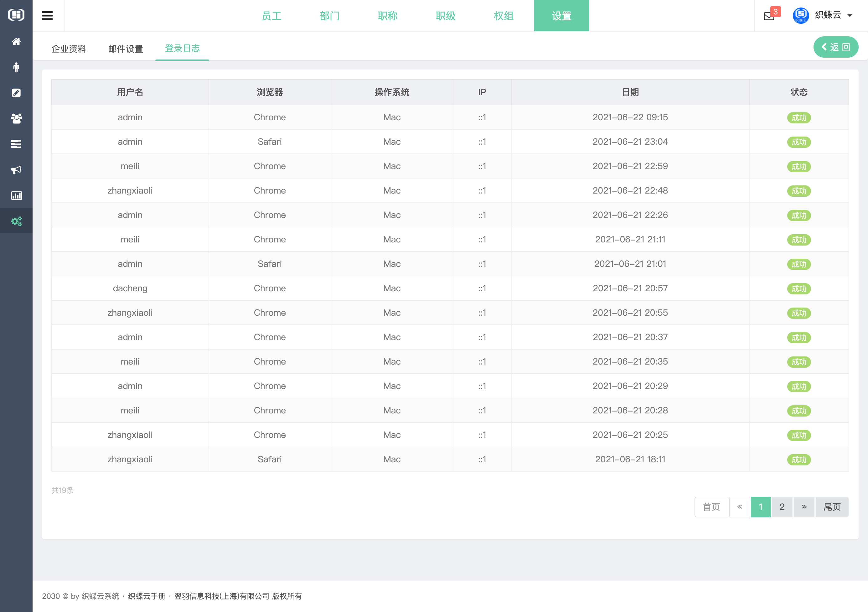
Task: Toggle the hamburger menu button
Action: click(47, 16)
